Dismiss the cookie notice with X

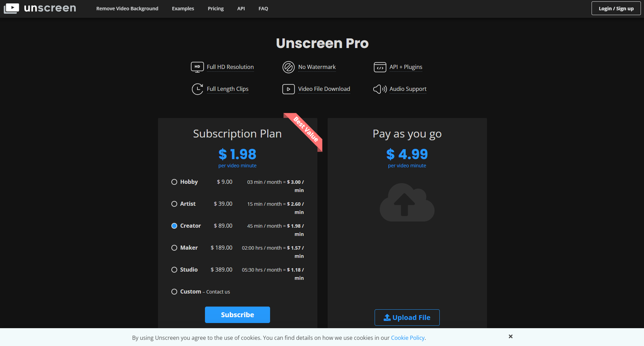click(x=511, y=336)
